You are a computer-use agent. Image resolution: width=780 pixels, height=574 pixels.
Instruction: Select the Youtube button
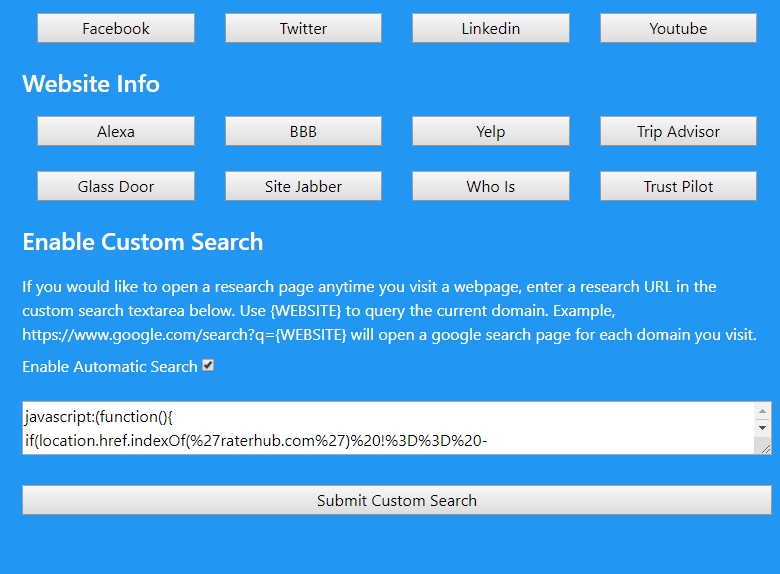[678, 28]
